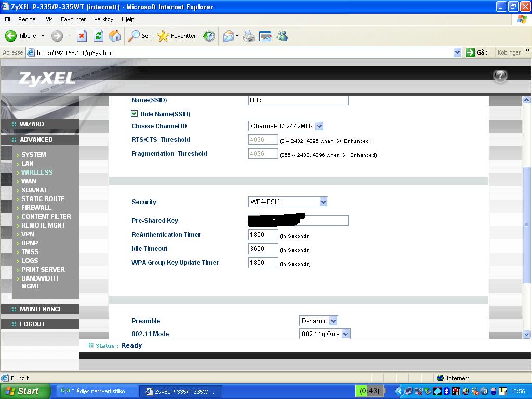
Task: Open the Søk search tool
Action: 139,36
